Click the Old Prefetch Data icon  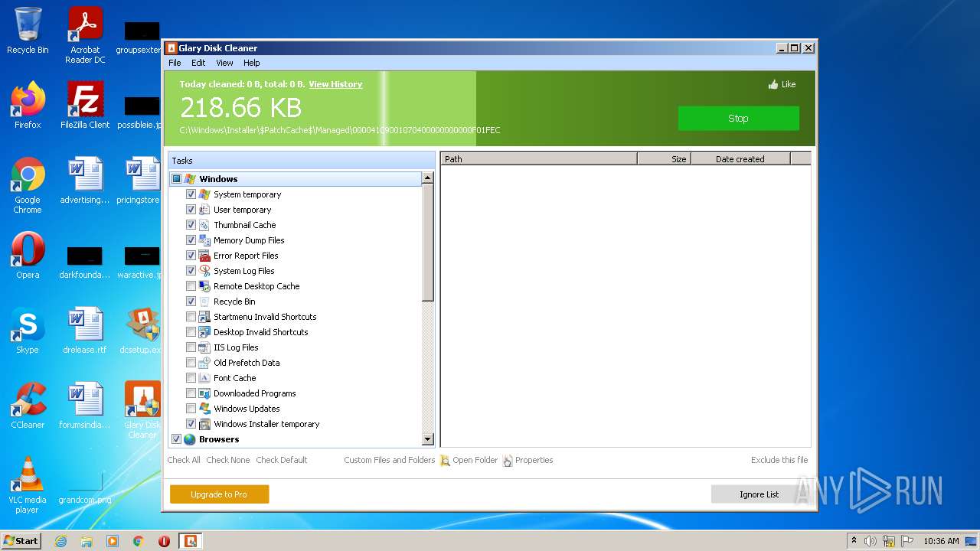(x=204, y=363)
